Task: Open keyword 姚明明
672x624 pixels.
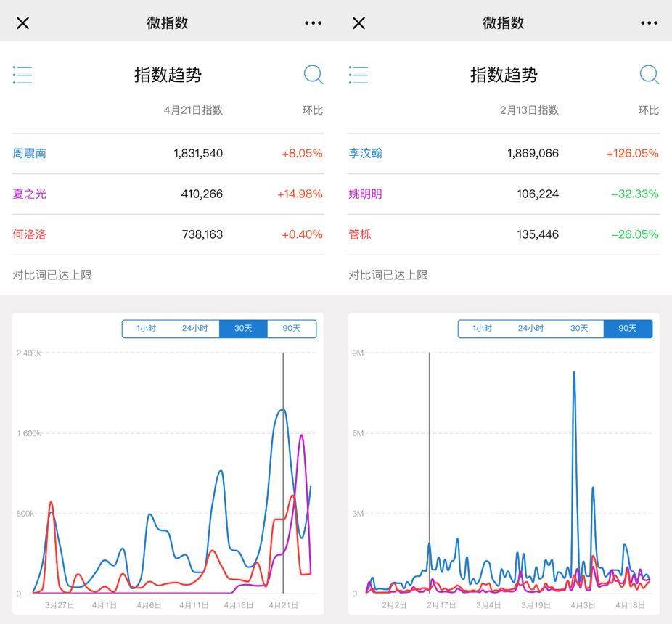Action: (365, 194)
